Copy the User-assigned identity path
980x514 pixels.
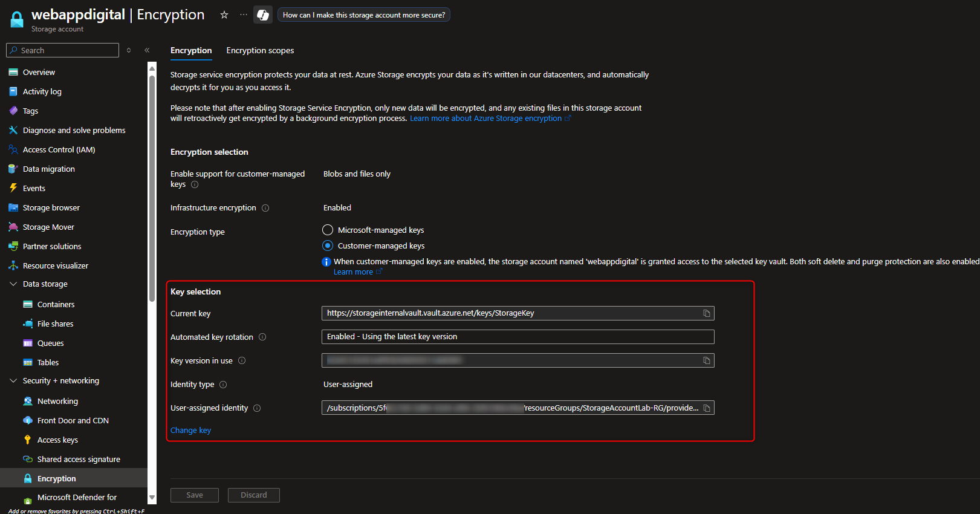coord(706,408)
